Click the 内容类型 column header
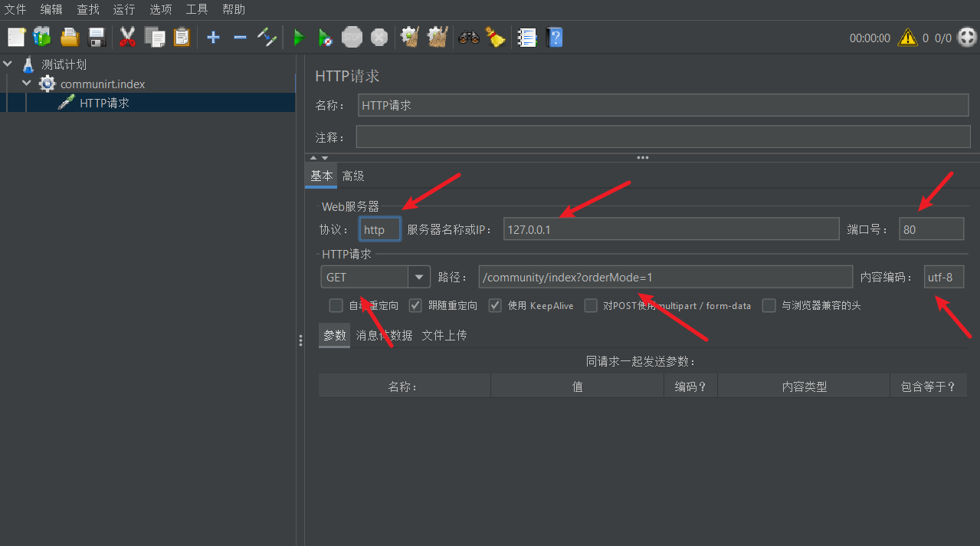Image resolution: width=980 pixels, height=546 pixels. pyautogui.click(x=804, y=386)
